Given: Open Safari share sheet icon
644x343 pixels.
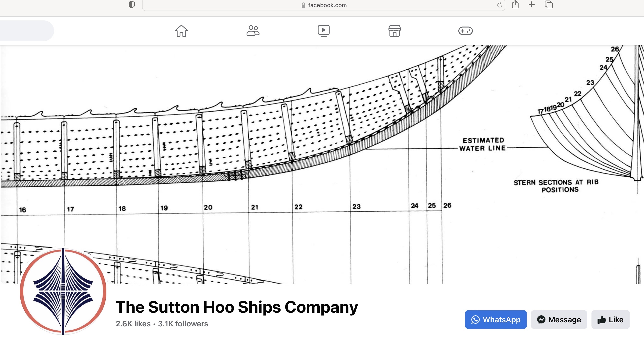Looking at the screenshot, I should [x=515, y=4].
